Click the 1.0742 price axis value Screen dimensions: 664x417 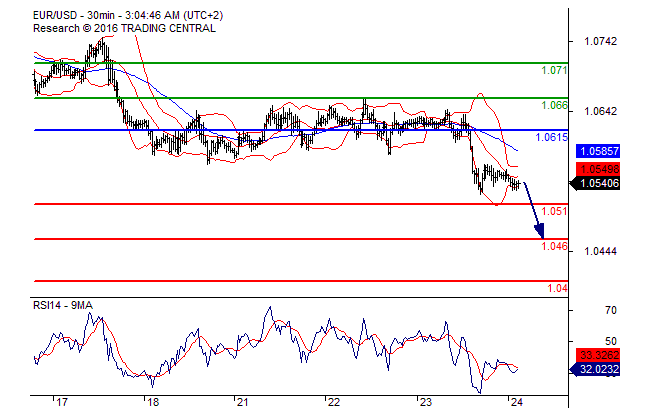(x=600, y=41)
